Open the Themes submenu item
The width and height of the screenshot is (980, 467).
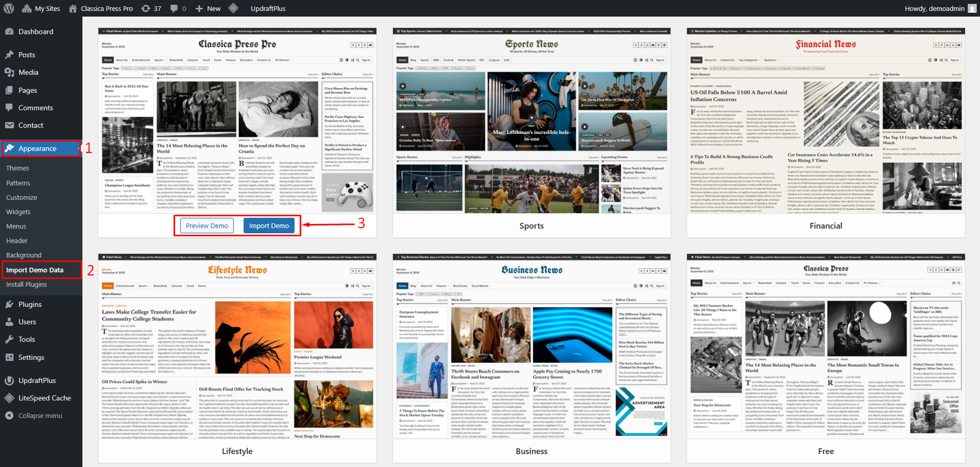click(x=18, y=168)
